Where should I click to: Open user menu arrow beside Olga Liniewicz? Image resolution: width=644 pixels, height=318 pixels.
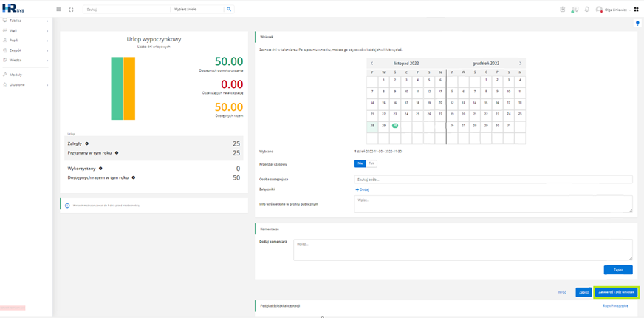(630, 10)
